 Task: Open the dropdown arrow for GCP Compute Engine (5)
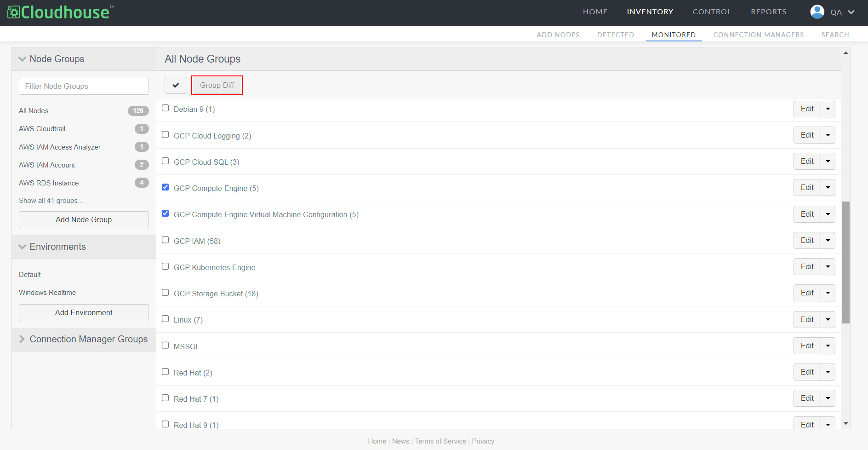828,188
